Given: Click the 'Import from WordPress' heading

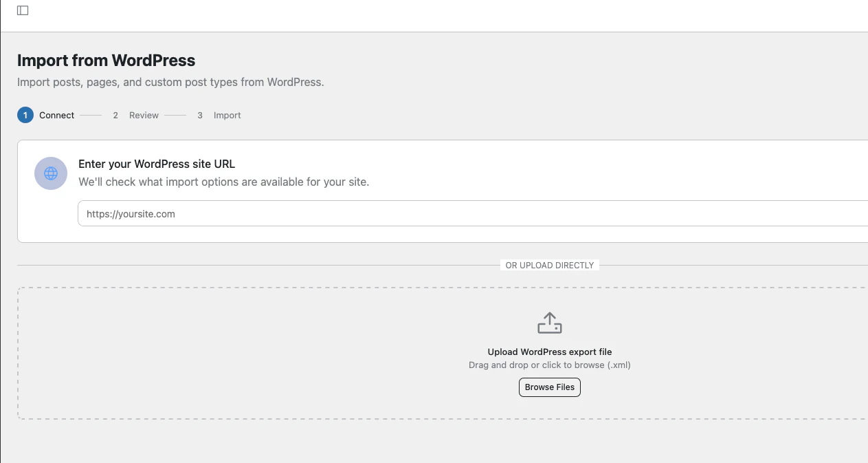Looking at the screenshot, I should [107, 61].
